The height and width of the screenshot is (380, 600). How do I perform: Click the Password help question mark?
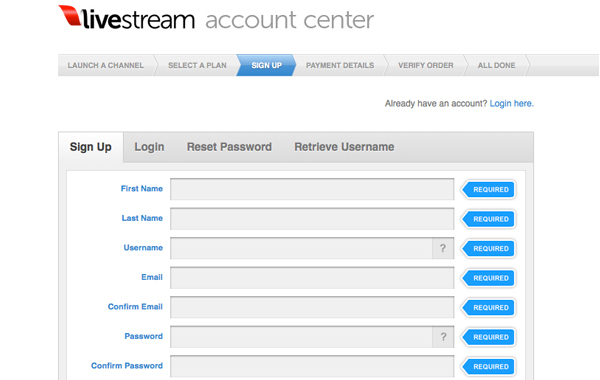(x=443, y=337)
